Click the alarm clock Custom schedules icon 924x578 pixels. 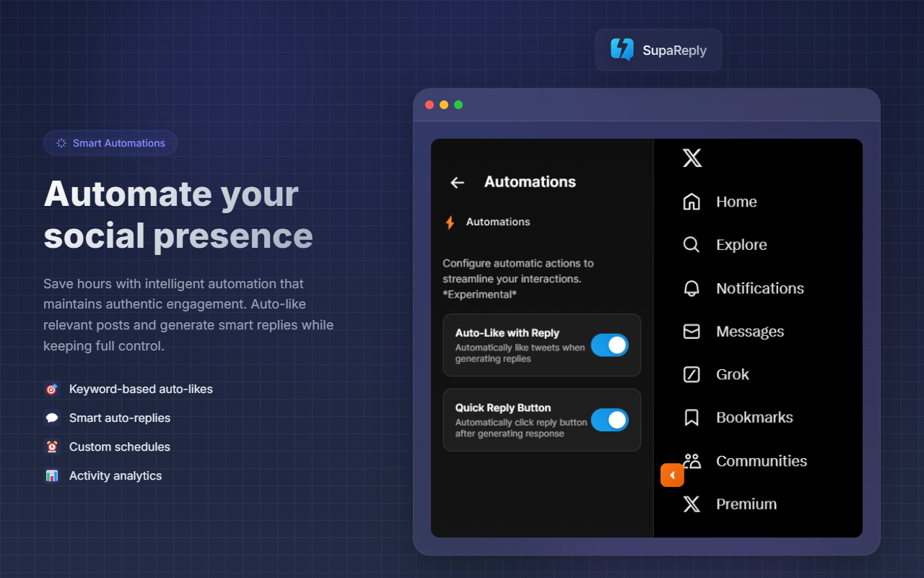[x=51, y=447]
